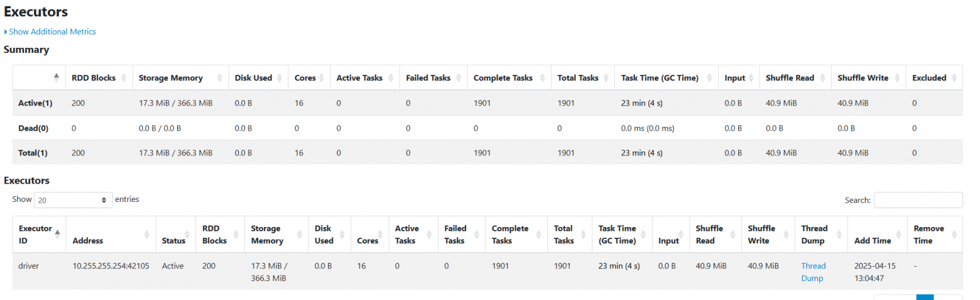
Task: Sort executors by Executor ID arrow
Action: pyautogui.click(x=58, y=233)
